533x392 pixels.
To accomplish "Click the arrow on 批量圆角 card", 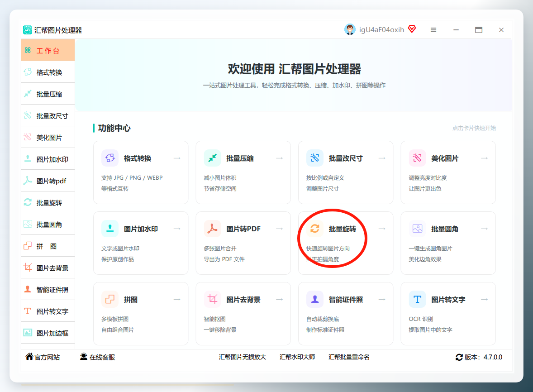I will (x=485, y=229).
